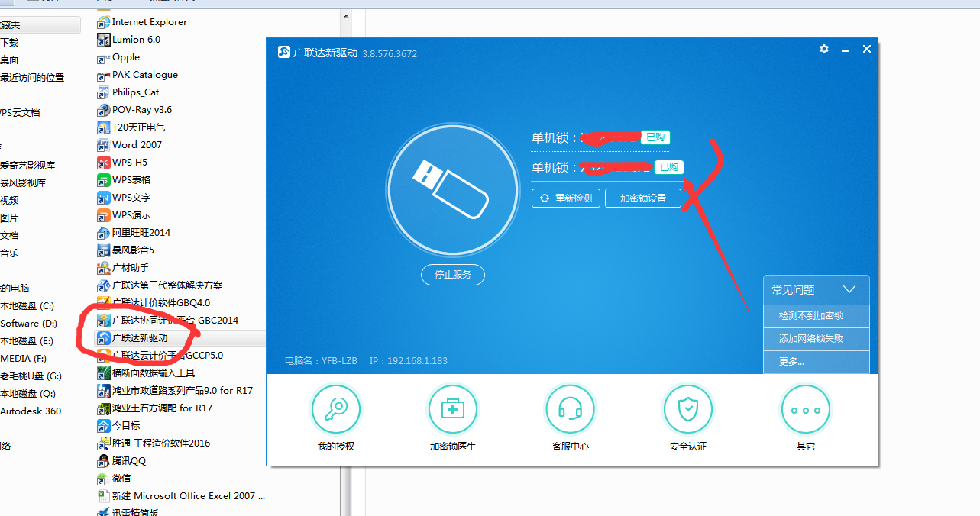Select 广材助手 shortcut icon
The width and height of the screenshot is (980, 516).
[x=104, y=268]
